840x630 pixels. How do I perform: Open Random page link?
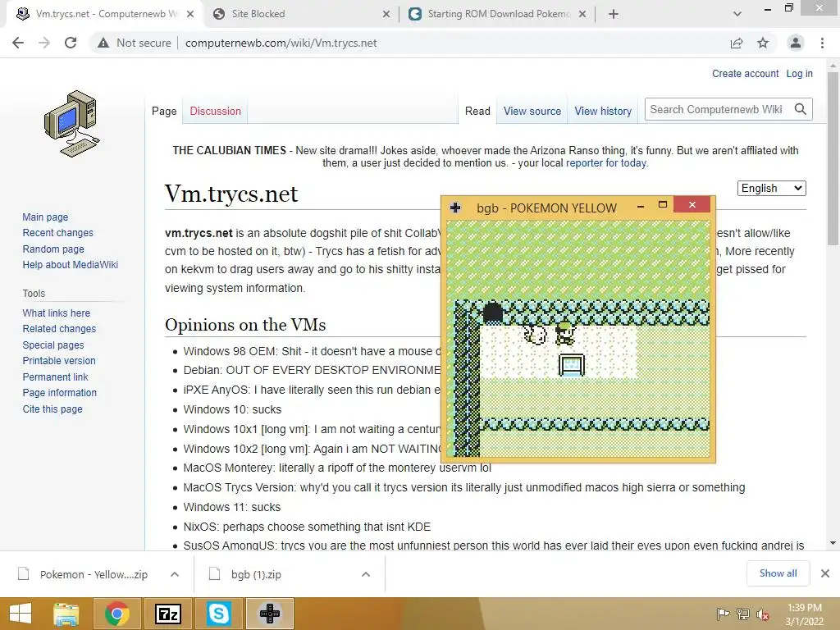[x=53, y=249]
